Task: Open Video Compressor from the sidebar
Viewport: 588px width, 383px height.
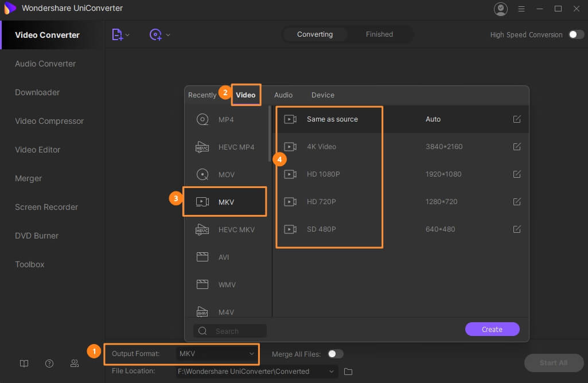Action: tap(49, 121)
